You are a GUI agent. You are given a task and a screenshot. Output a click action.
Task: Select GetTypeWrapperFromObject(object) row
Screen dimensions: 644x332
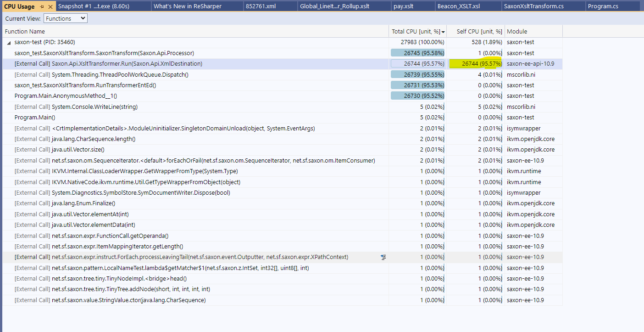pos(282,182)
